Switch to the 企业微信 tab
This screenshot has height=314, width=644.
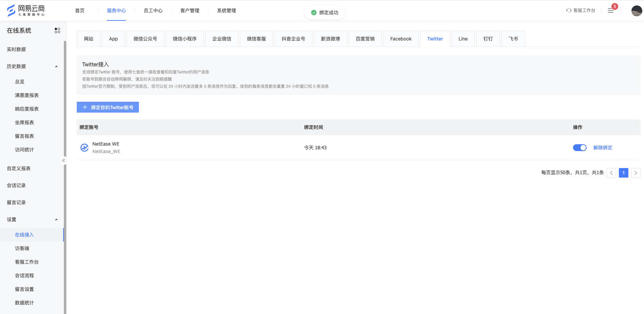(222, 39)
